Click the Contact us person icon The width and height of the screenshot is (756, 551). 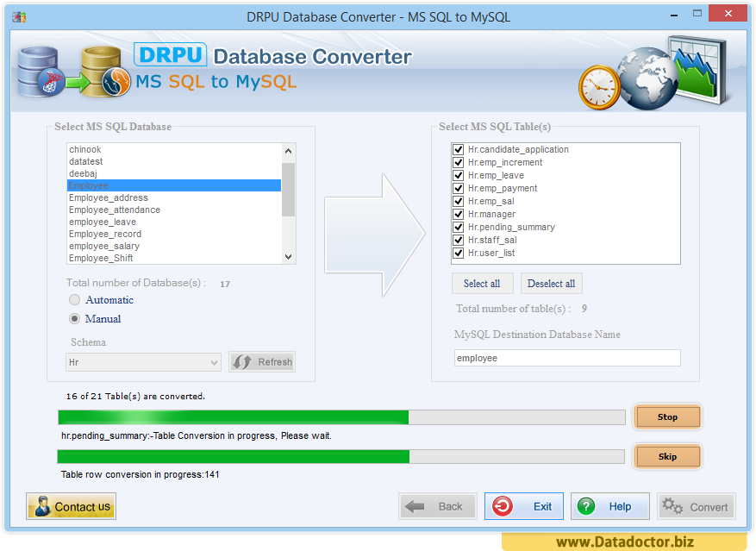42,506
